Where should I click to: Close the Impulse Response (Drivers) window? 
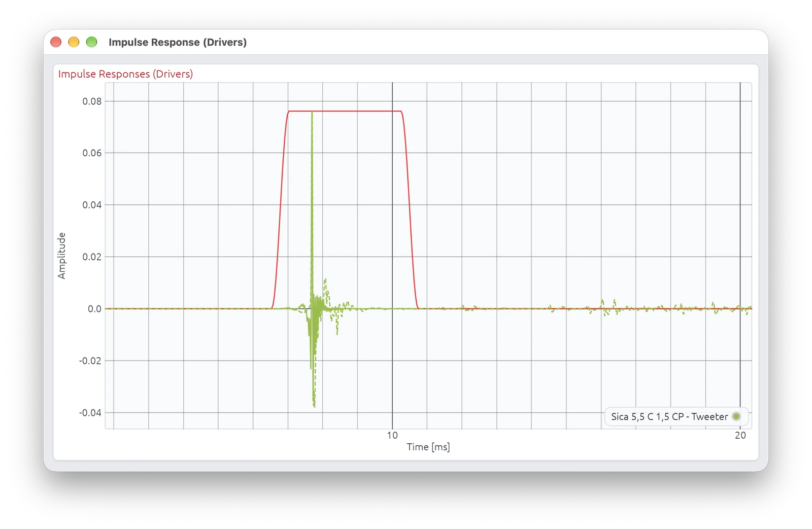click(56, 42)
